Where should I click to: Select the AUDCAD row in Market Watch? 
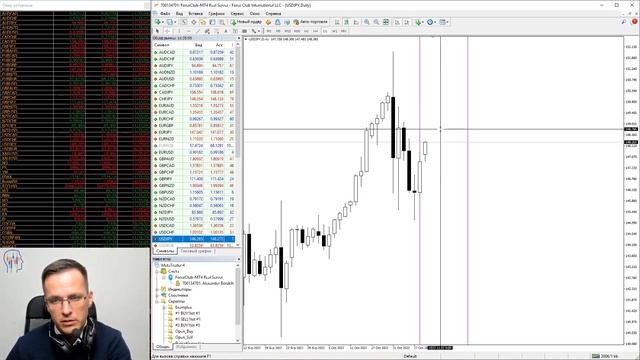coord(194,52)
